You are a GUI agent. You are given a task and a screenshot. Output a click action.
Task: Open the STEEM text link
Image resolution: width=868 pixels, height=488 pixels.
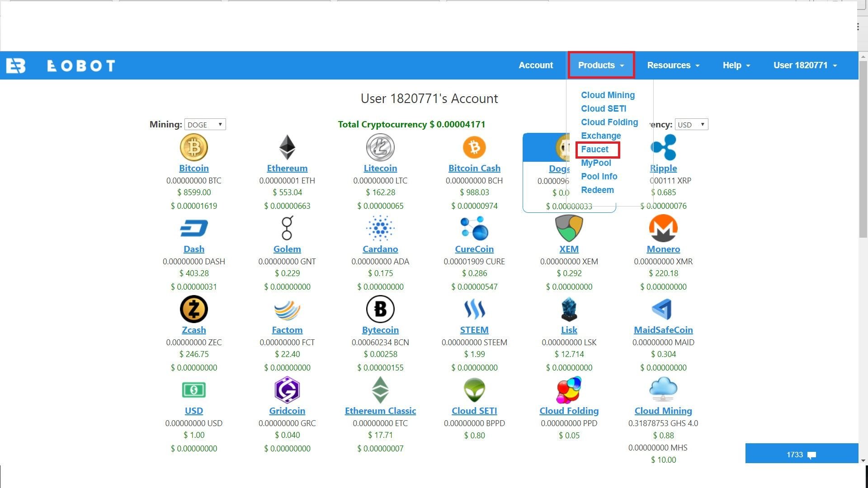(x=474, y=330)
